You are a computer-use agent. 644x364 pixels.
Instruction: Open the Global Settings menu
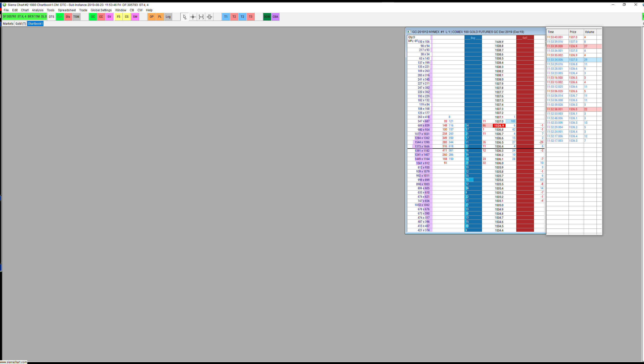tap(101, 10)
